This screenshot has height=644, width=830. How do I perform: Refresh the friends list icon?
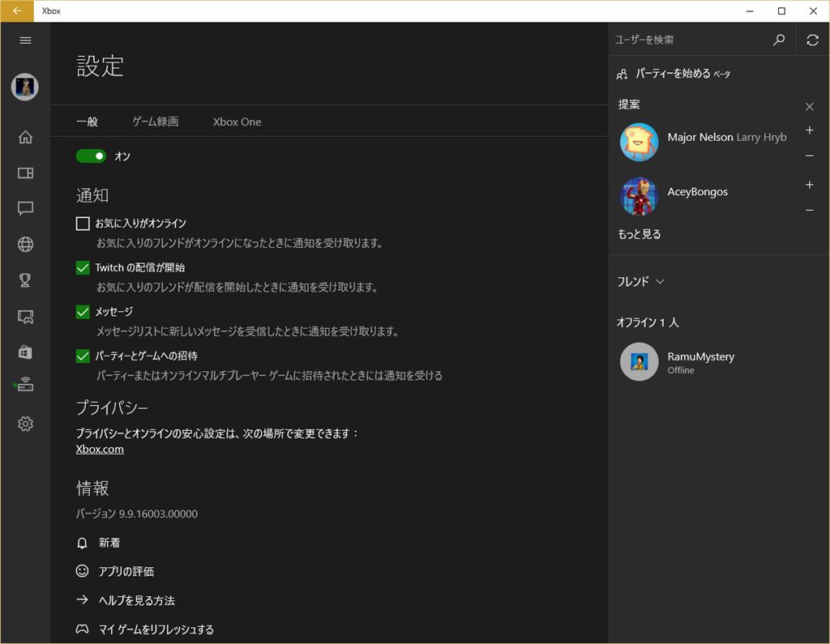coord(812,40)
